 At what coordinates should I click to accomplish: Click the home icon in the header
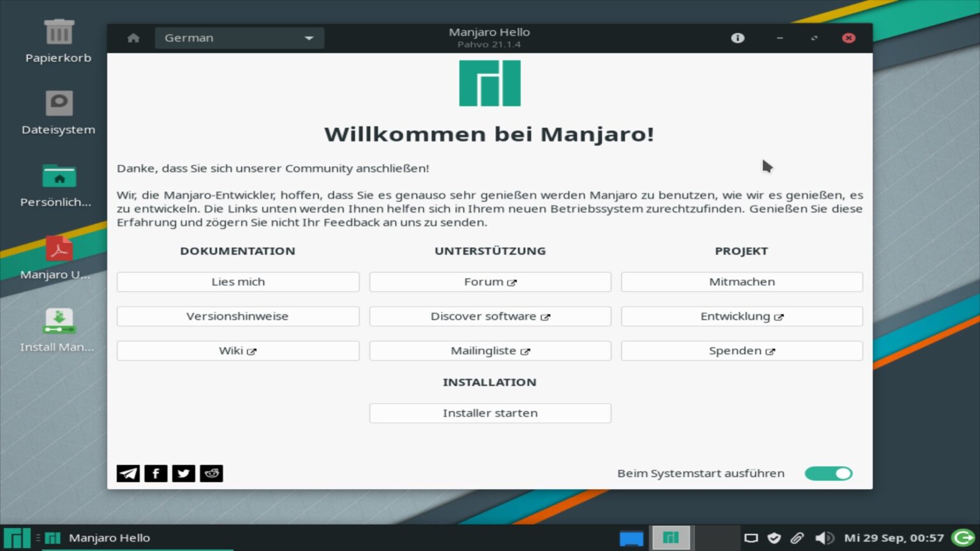tap(133, 38)
